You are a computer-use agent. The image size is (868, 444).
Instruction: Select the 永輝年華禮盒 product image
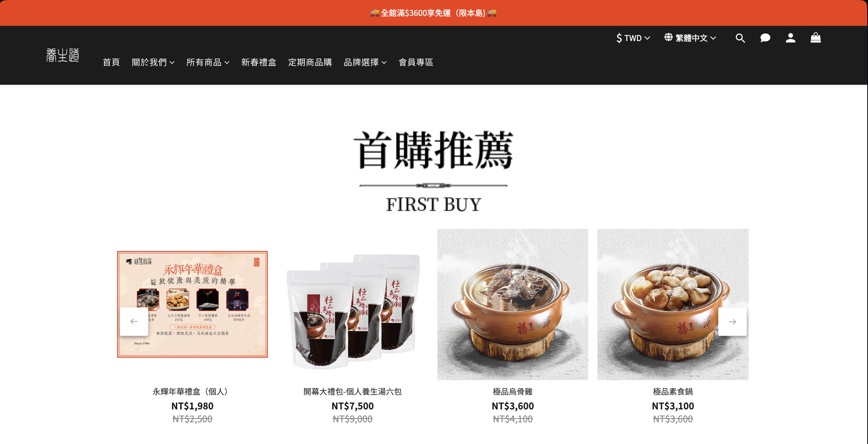pos(192,304)
